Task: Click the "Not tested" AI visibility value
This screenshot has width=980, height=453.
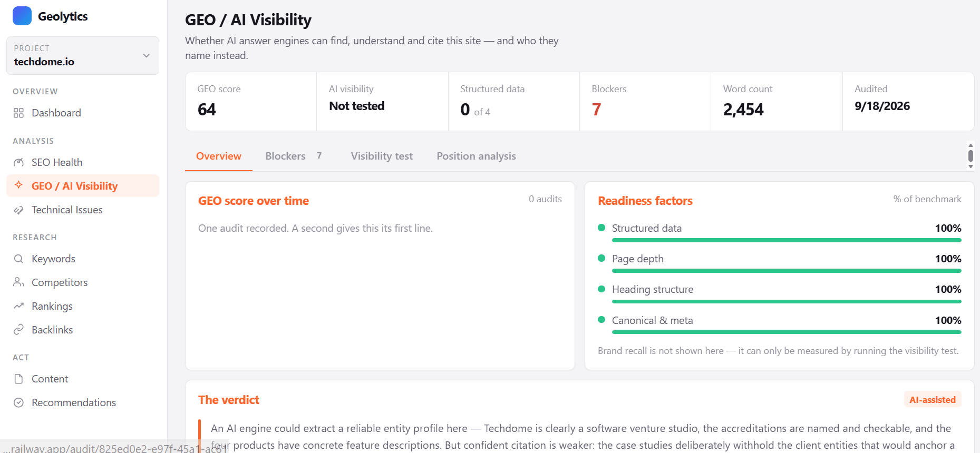Action: pos(357,106)
